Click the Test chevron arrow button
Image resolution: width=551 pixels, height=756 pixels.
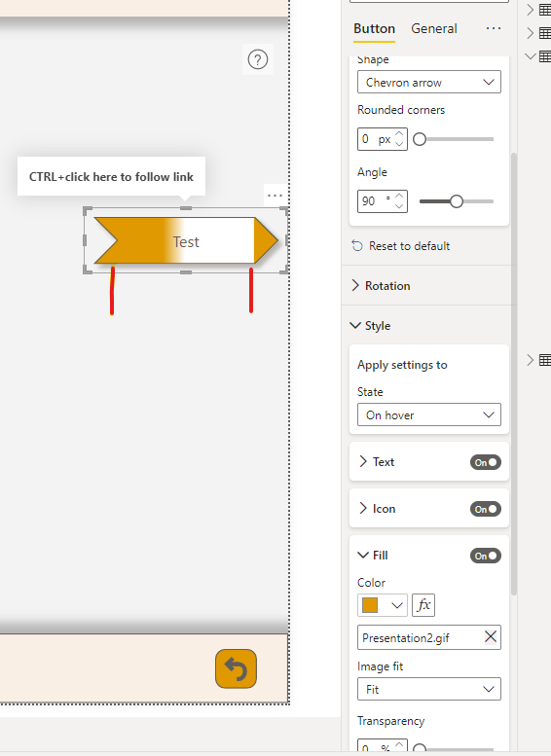186,240
